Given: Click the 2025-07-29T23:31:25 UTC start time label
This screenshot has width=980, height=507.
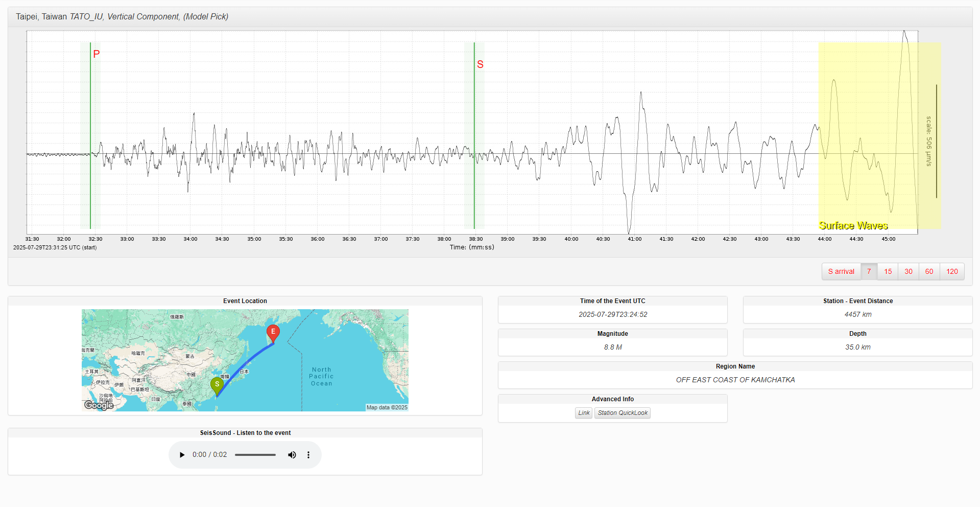Looking at the screenshot, I should (55, 247).
